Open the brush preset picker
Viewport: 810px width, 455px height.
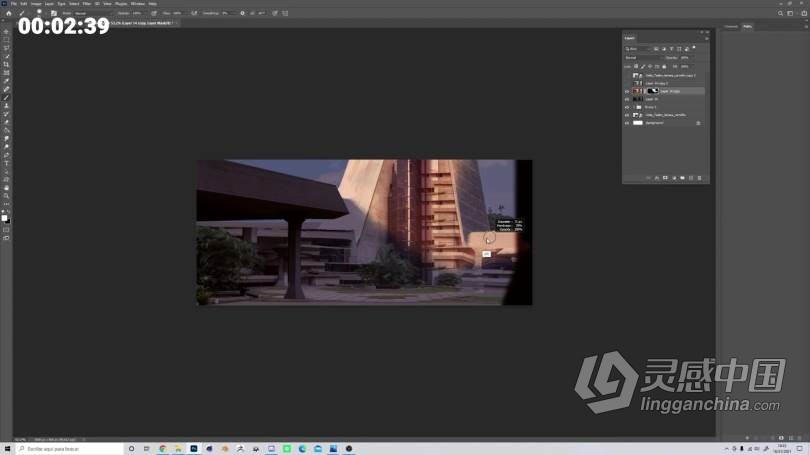[x=39, y=13]
